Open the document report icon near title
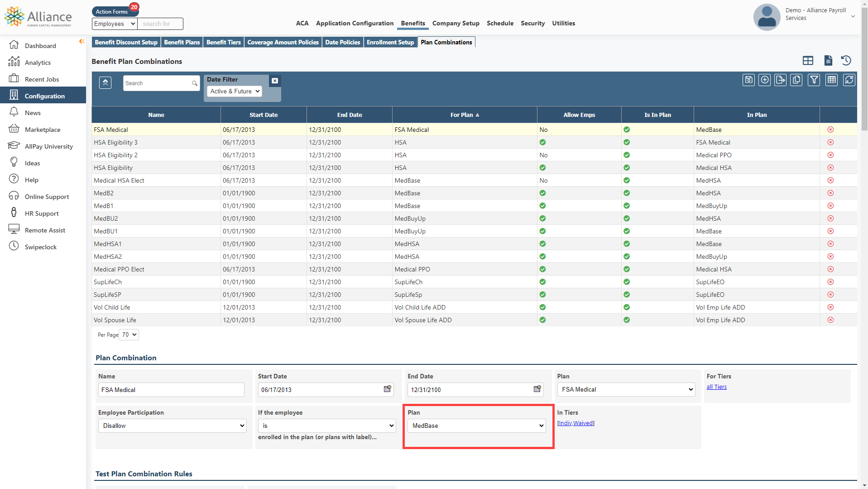 pyautogui.click(x=828, y=60)
